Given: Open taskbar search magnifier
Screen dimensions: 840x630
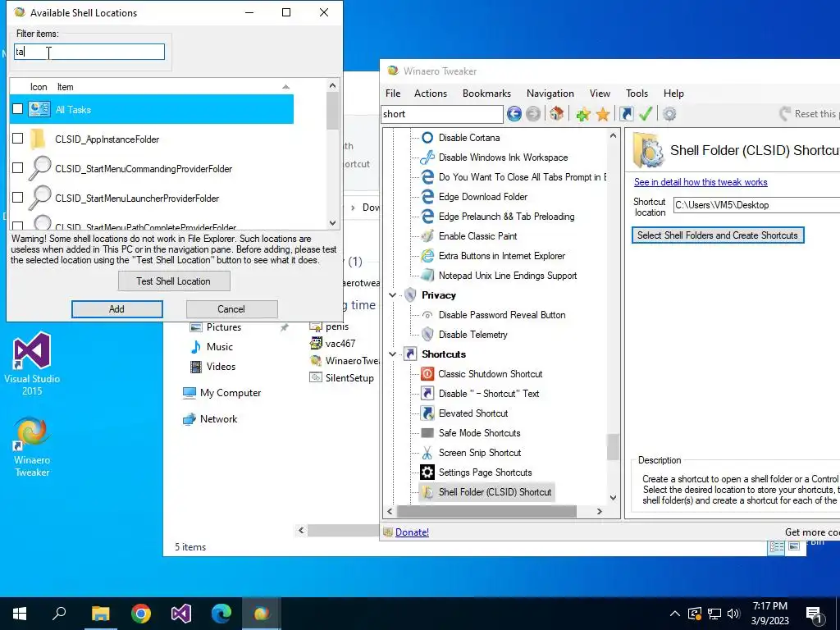Looking at the screenshot, I should point(59,612).
